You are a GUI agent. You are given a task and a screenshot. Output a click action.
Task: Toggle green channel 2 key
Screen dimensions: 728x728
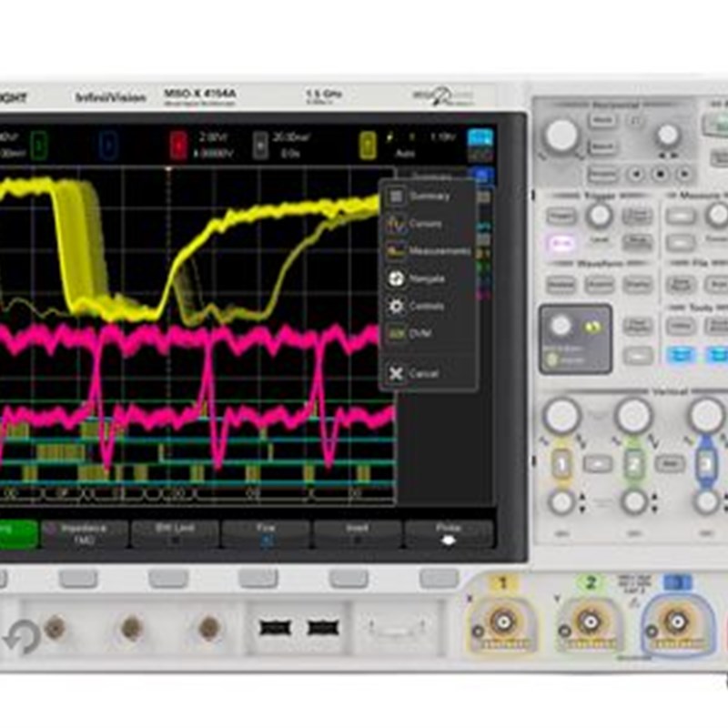[x=634, y=463]
